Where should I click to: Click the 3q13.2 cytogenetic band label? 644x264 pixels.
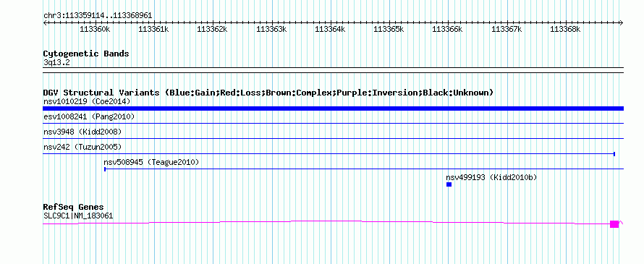56,62
